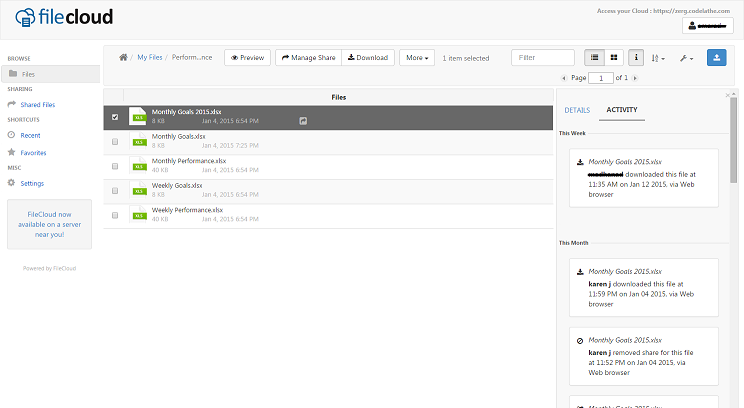Open the user account menu
Screen dimensions: 744x408
(707, 26)
